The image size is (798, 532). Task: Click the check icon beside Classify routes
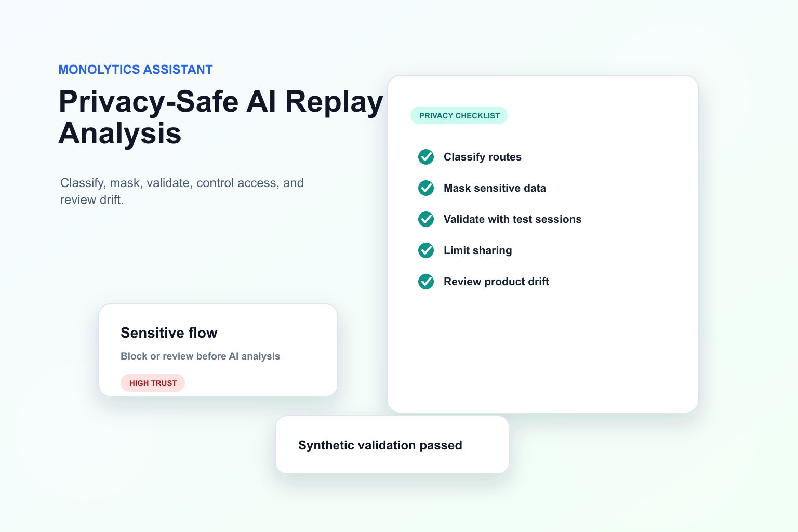click(426, 157)
